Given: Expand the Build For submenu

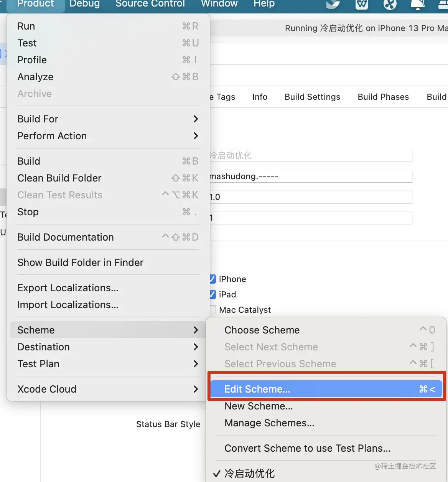Looking at the screenshot, I should [x=108, y=119].
